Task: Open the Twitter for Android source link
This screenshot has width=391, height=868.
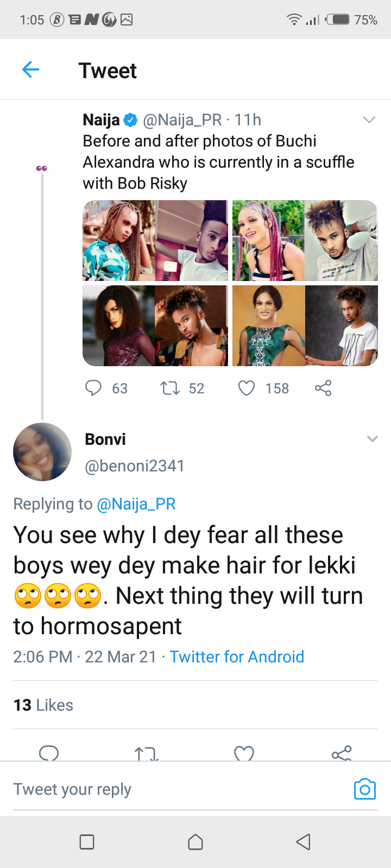Action: point(237,657)
